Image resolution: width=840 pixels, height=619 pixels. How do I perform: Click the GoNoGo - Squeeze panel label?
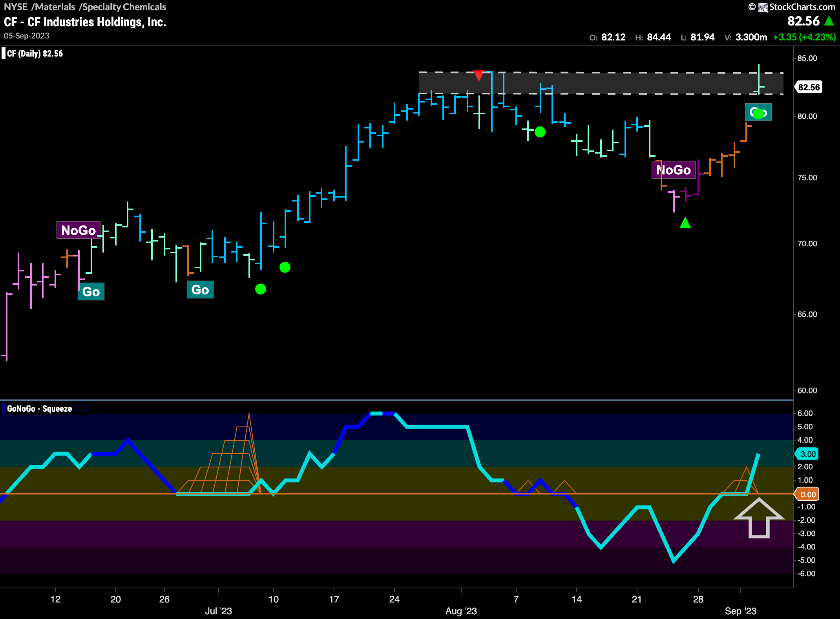(x=39, y=408)
